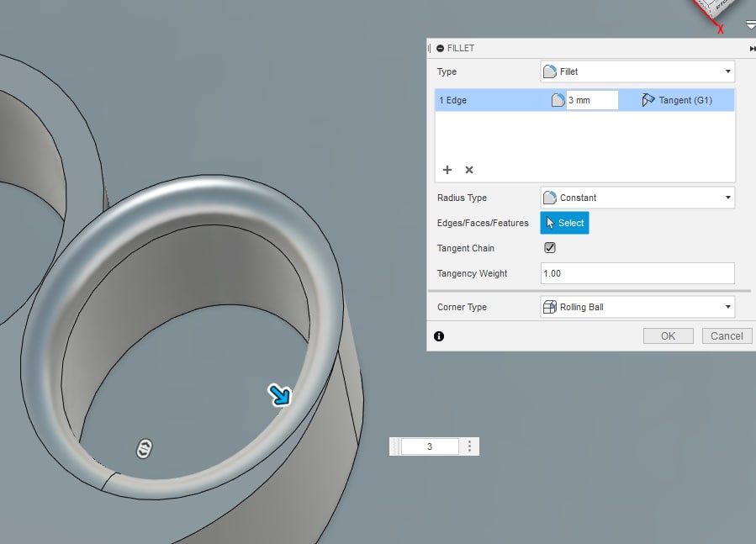Open the Corner Type dropdown
The image size is (756, 544).
[637, 307]
